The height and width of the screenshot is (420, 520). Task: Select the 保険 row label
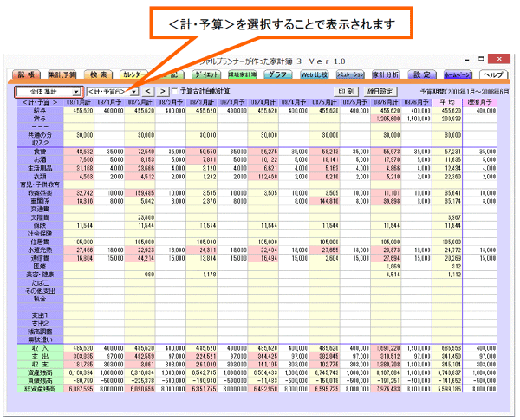coord(40,225)
